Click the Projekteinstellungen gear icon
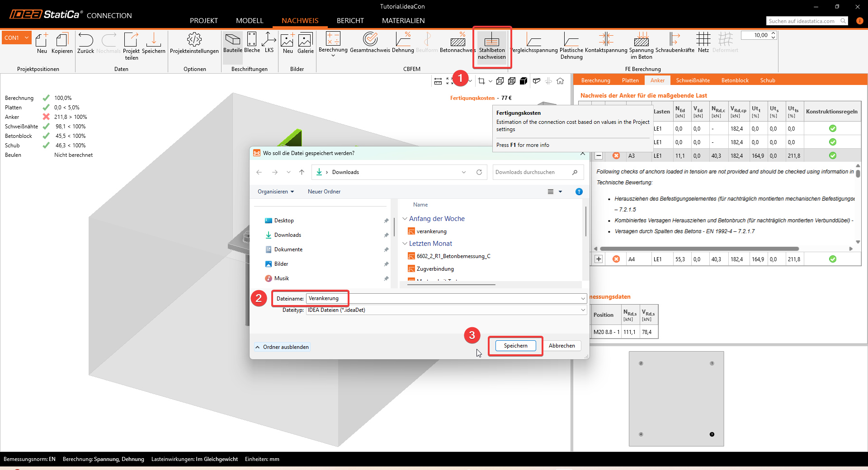868x470 pixels. (x=194, y=40)
